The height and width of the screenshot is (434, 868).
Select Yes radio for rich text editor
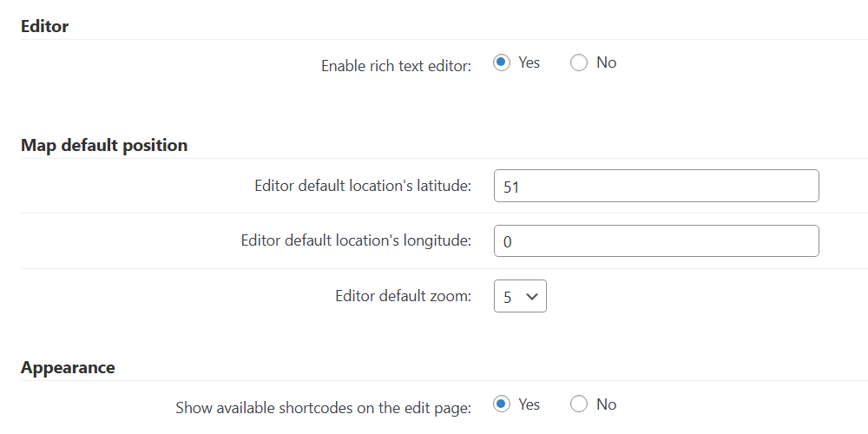502,62
